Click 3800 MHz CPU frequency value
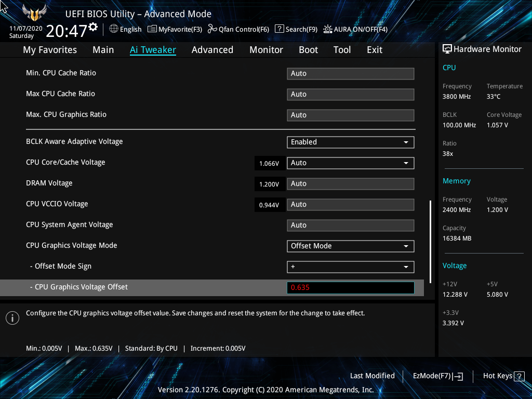The width and height of the screenshot is (532, 399). [457, 97]
